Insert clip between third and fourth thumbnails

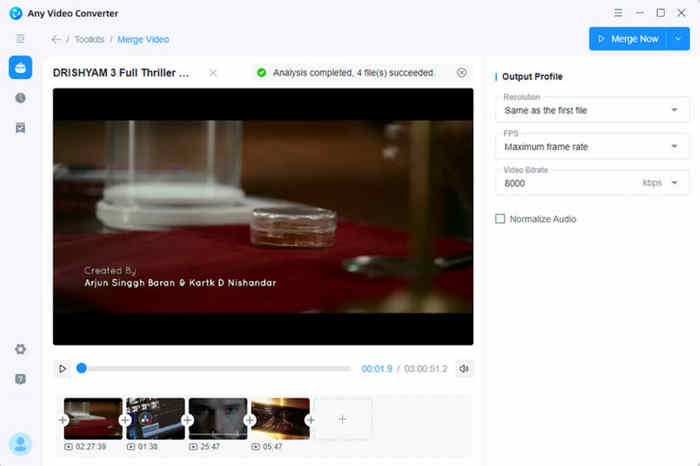pos(250,420)
